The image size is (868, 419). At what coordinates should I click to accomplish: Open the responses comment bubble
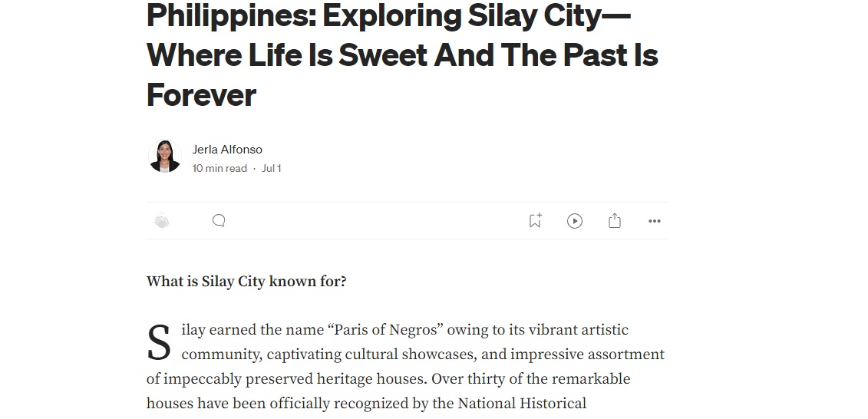(219, 221)
